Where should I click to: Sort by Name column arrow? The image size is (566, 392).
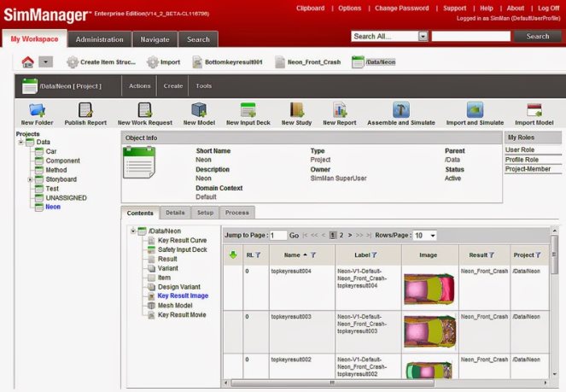pyautogui.click(x=306, y=255)
